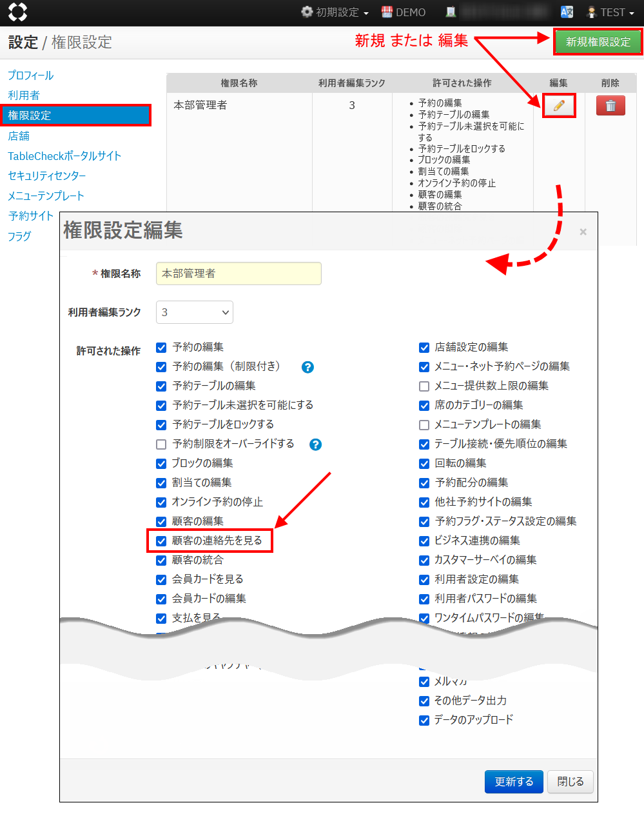Viewport: 644px width, 816px height.
Task: Go to セキュリティセンター in sidebar
Action: [x=46, y=176]
